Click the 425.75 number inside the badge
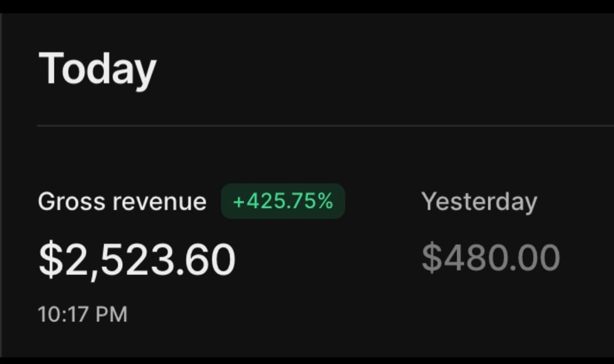This screenshot has width=614, height=364. point(281,201)
